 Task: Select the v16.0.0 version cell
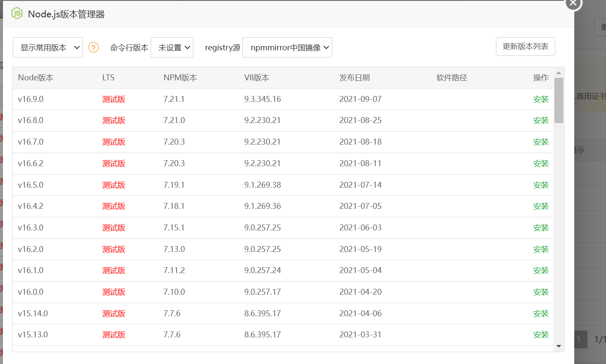pyautogui.click(x=30, y=292)
